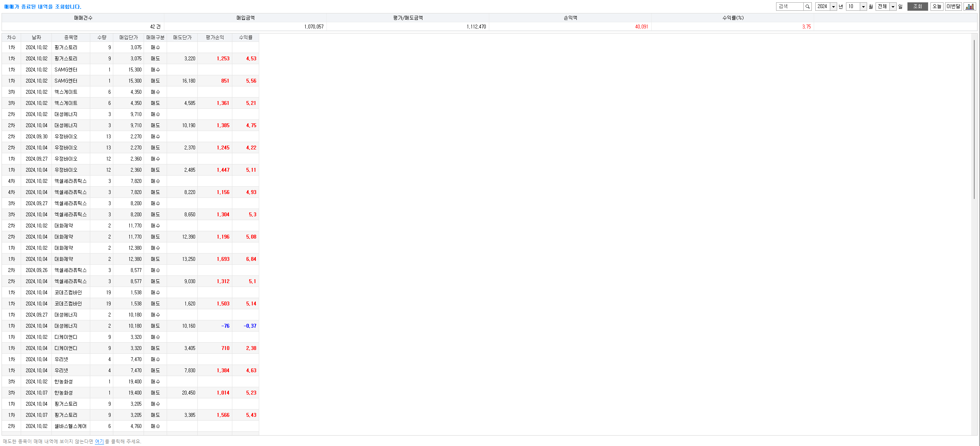980x446 pixels.
Task: Sort by the 날짜 column header
Action: pyautogui.click(x=36, y=37)
